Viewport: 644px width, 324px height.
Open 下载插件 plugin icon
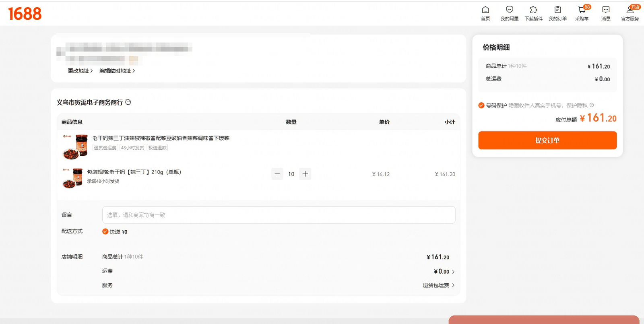tap(534, 13)
